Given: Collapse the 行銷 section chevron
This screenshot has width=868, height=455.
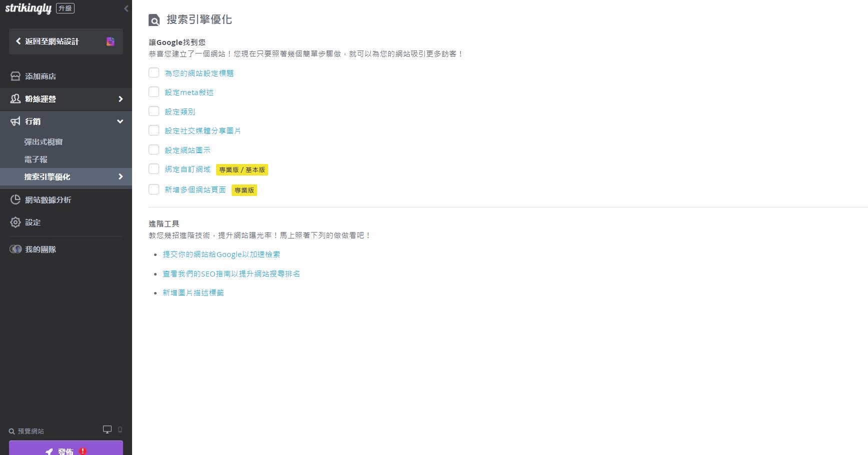Looking at the screenshot, I should coord(120,121).
